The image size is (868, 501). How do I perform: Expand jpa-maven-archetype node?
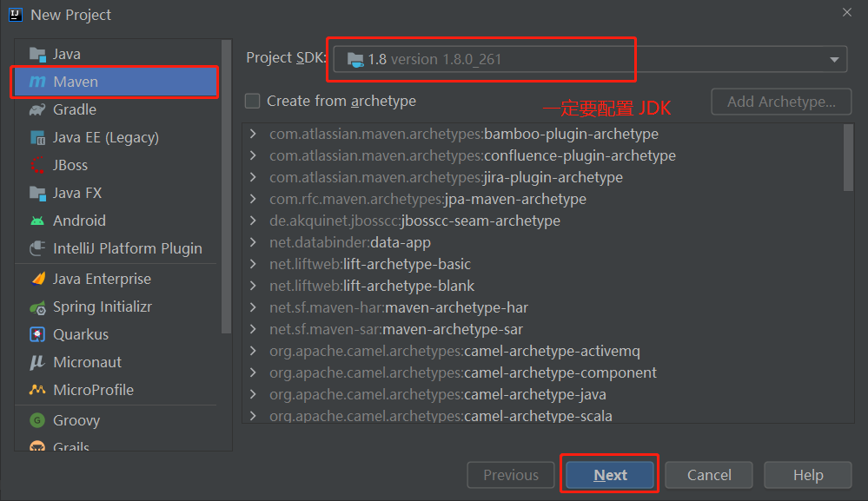(253, 199)
